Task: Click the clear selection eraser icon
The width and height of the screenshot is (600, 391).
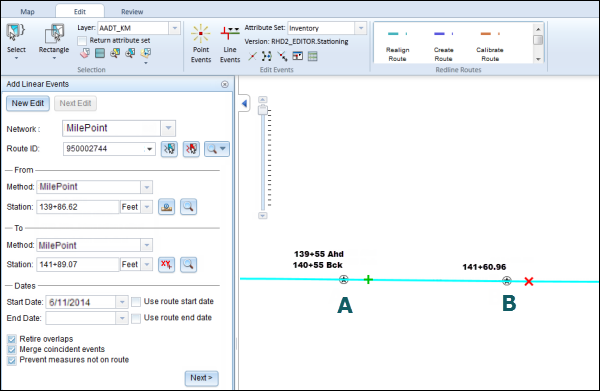Action: [x=85, y=53]
